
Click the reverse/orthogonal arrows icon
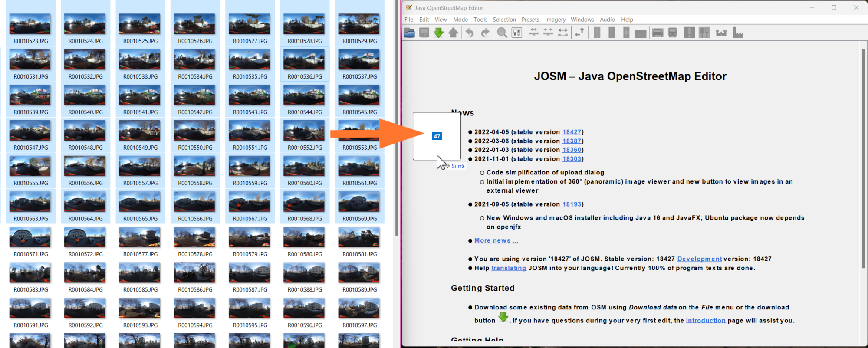[x=579, y=33]
